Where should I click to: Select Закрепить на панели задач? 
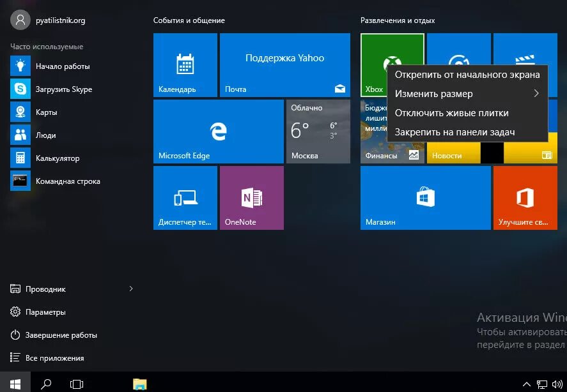click(467, 132)
